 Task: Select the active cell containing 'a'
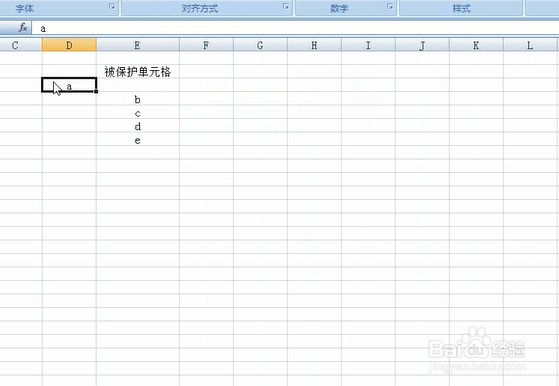69,85
